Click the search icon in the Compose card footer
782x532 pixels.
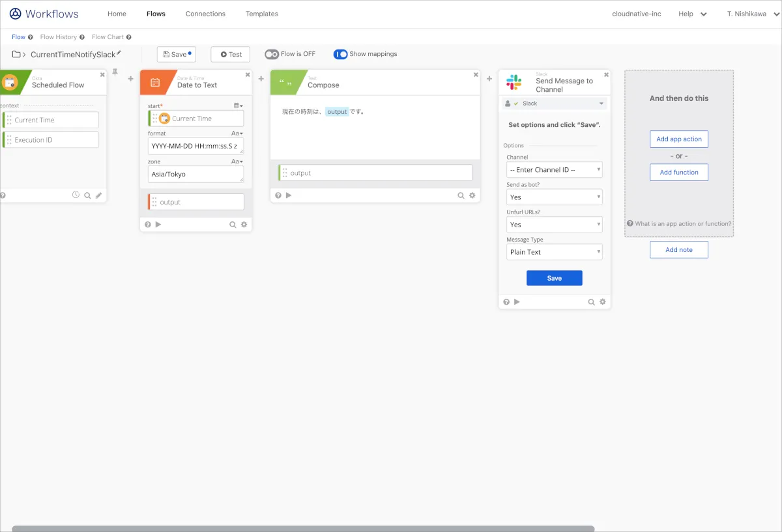[461, 195]
